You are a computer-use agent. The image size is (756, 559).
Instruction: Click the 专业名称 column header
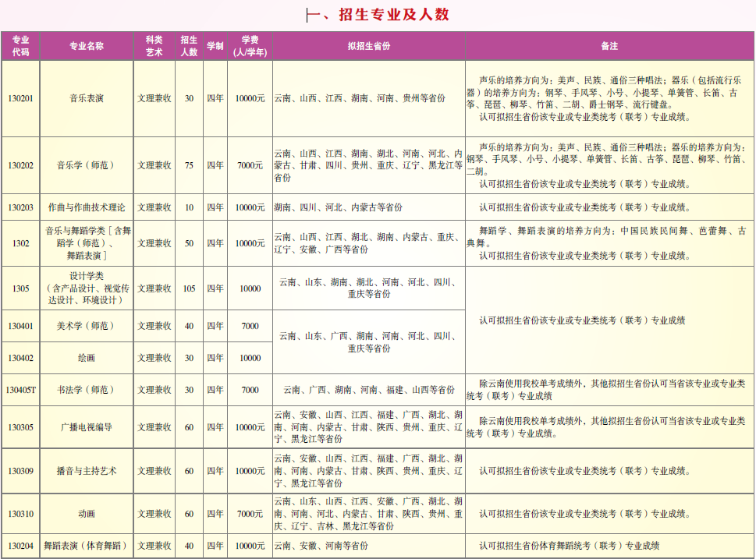click(87, 46)
